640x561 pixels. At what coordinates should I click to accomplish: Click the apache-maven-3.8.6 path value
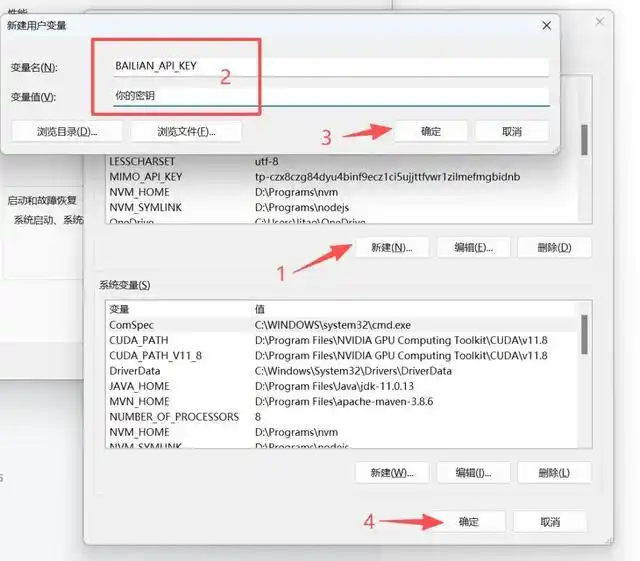click(x=344, y=401)
